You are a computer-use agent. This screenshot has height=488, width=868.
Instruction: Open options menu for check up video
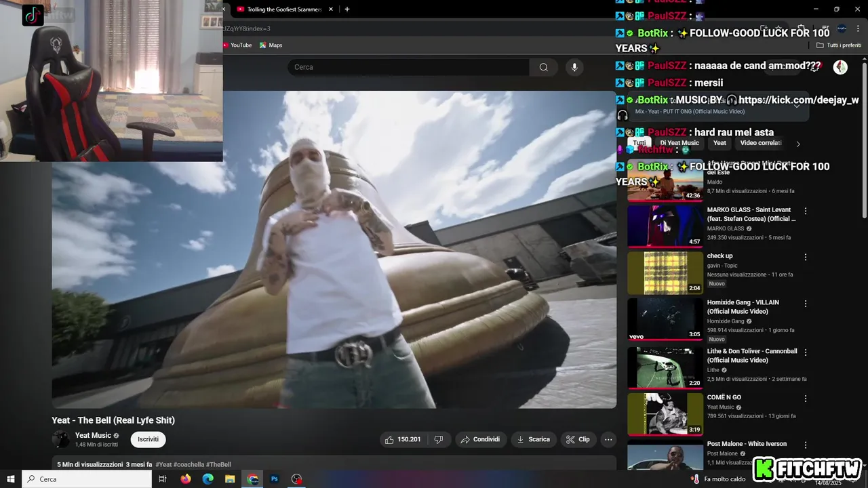pyautogui.click(x=806, y=257)
